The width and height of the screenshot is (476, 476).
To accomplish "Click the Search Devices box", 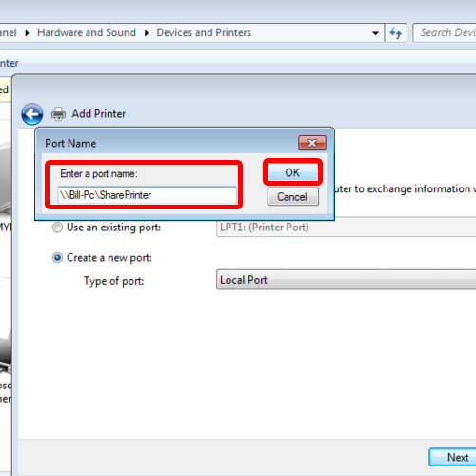I will click(445, 32).
